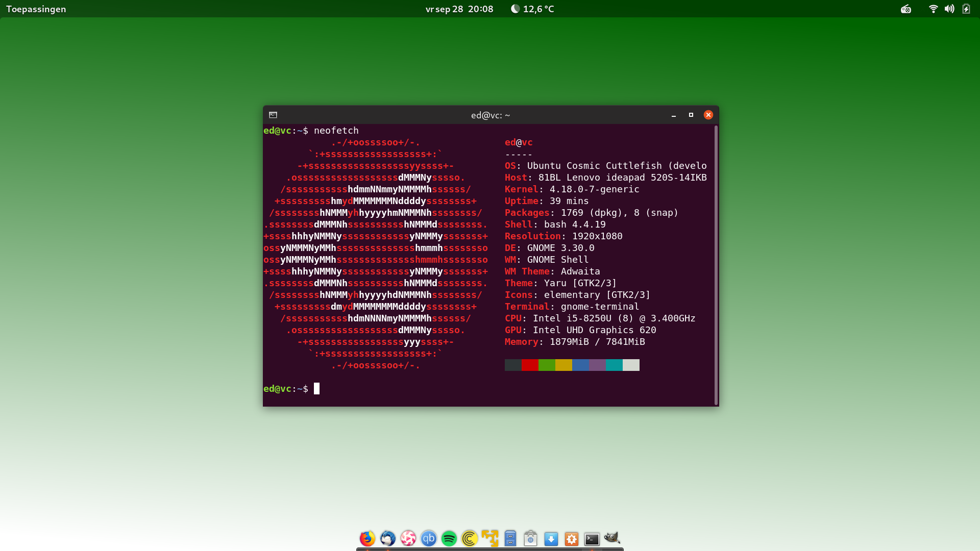The height and width of the screenshot is (551, 980).
Task: Minimize the ed@vc terminal window
Action: [674, 115]
